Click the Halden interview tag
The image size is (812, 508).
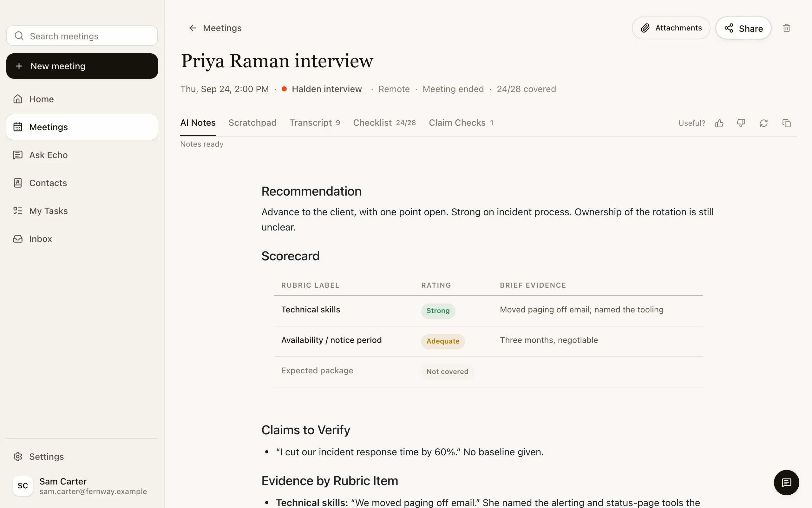(x=321, y=89)
